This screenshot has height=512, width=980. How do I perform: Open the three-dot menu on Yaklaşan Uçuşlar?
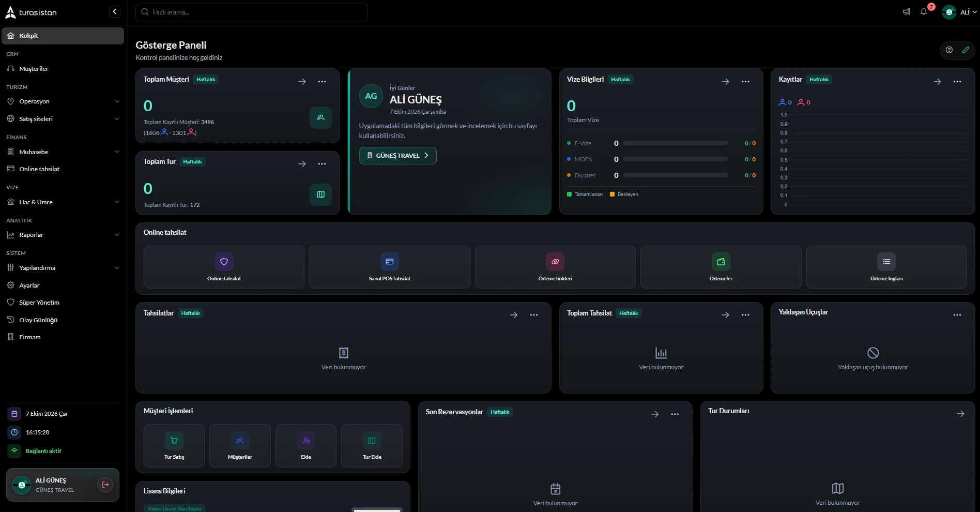click(957, 315)
